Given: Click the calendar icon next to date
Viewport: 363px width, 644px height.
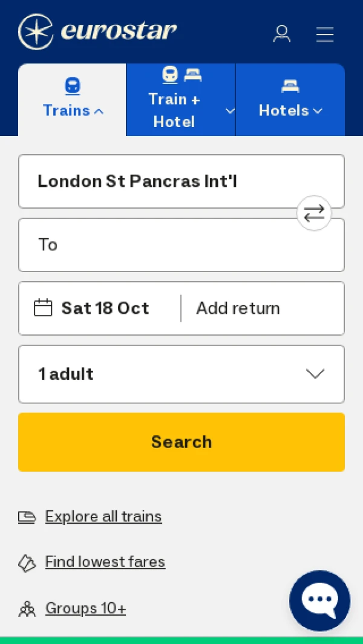Looking at the screenshot, I should (43, 308).
